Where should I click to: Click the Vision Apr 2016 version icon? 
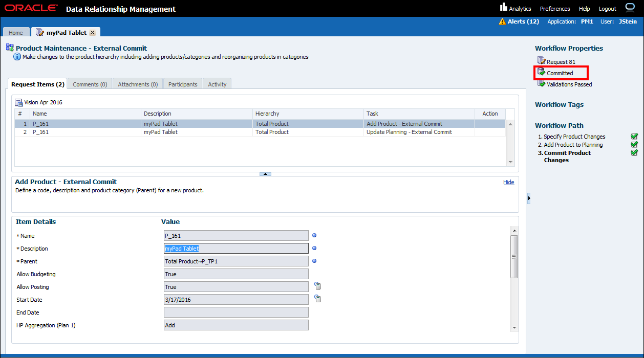(x=18, y=102)
